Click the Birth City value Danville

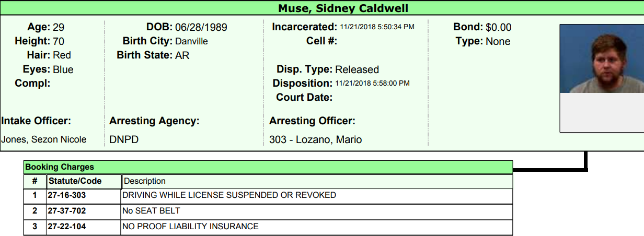pos(191,41)
